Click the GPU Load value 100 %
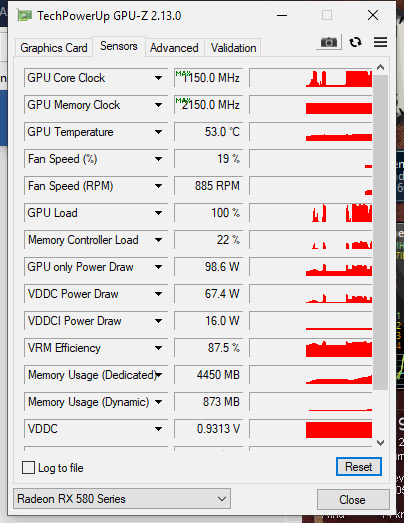This screenshot has height=523, width=404. point(209,213)
